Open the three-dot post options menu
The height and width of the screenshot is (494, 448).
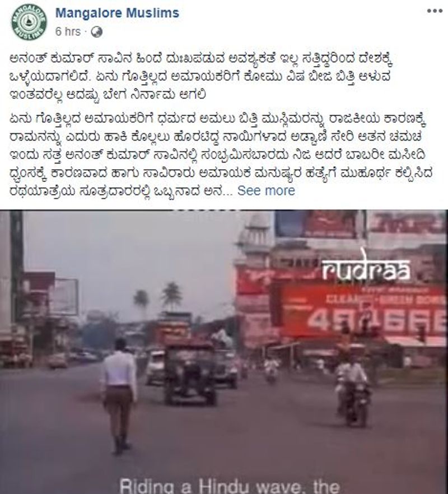pyautogui.click(x=435, y=11)
